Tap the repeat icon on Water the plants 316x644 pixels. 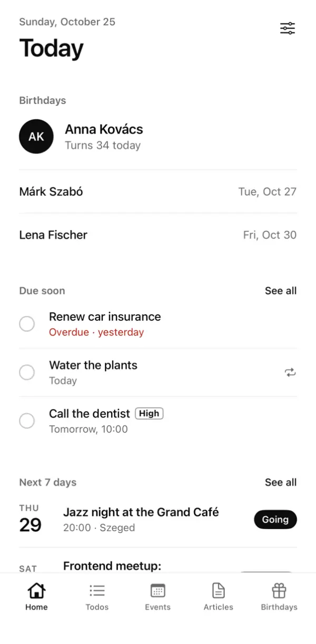pos(290,373)
